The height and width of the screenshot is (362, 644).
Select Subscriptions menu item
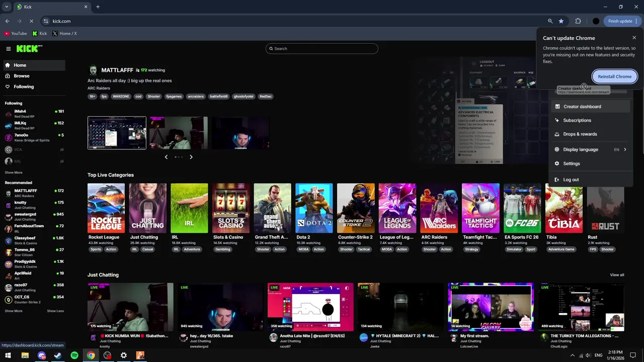tap(590, 120)
